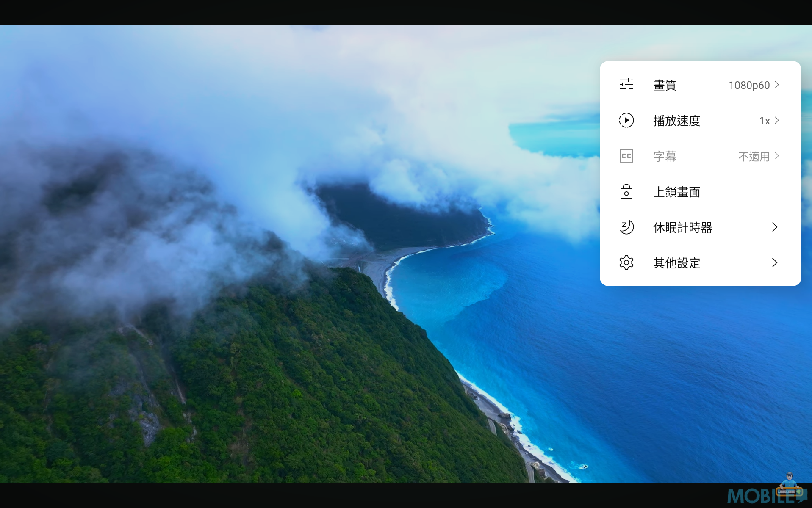
Task: Click the chevron next to 1080p60
Action: tap(777, 85)
